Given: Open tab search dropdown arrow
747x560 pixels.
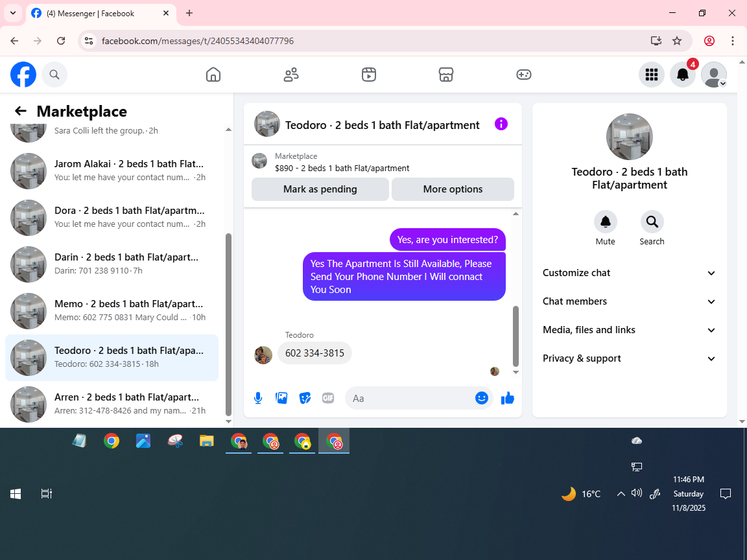Looking at the screenshot, I should [13, 14].
